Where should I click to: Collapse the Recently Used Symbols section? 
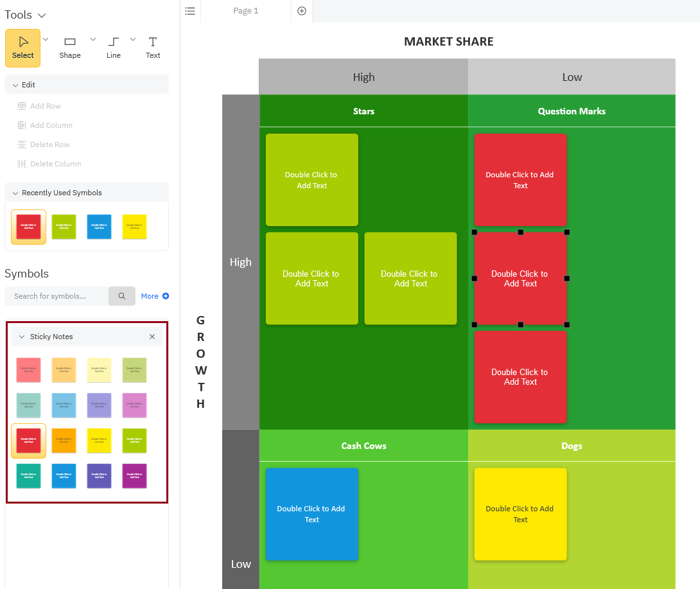15,193
